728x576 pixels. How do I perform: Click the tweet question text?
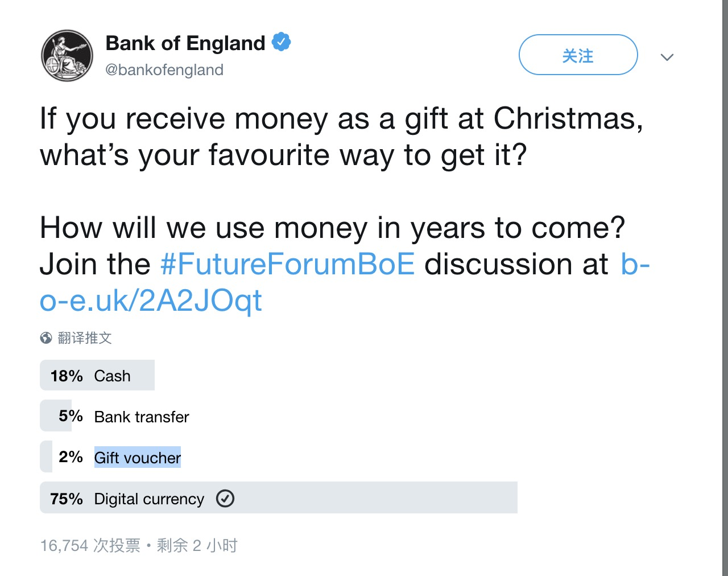tap(341, 137)
